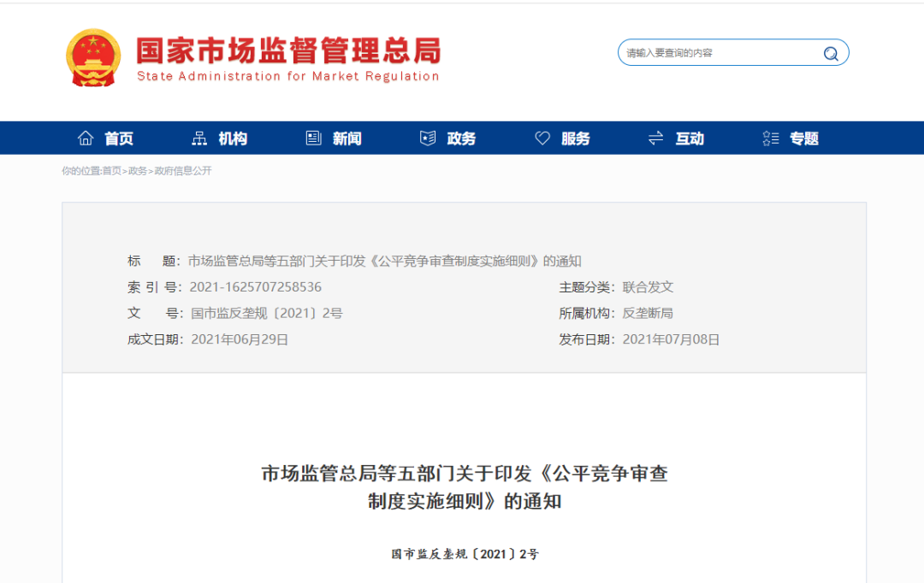Open the 服务 navigation item
This screenshot has width=924, height=583.
tap(576, 138)
